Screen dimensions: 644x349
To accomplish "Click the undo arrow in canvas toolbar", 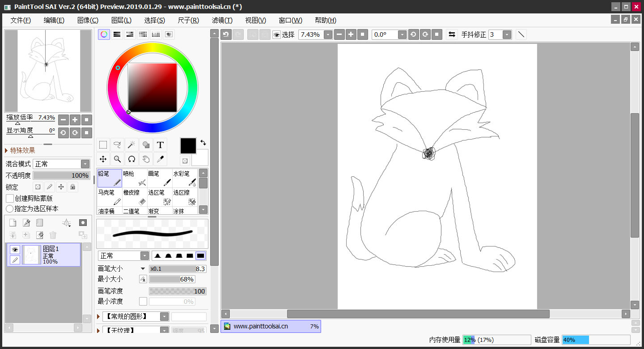I will click(x=226, y=34).
